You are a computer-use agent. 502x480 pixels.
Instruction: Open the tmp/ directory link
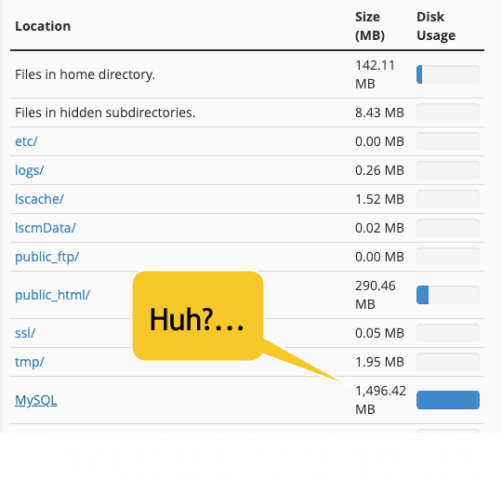tap(29, 362)
